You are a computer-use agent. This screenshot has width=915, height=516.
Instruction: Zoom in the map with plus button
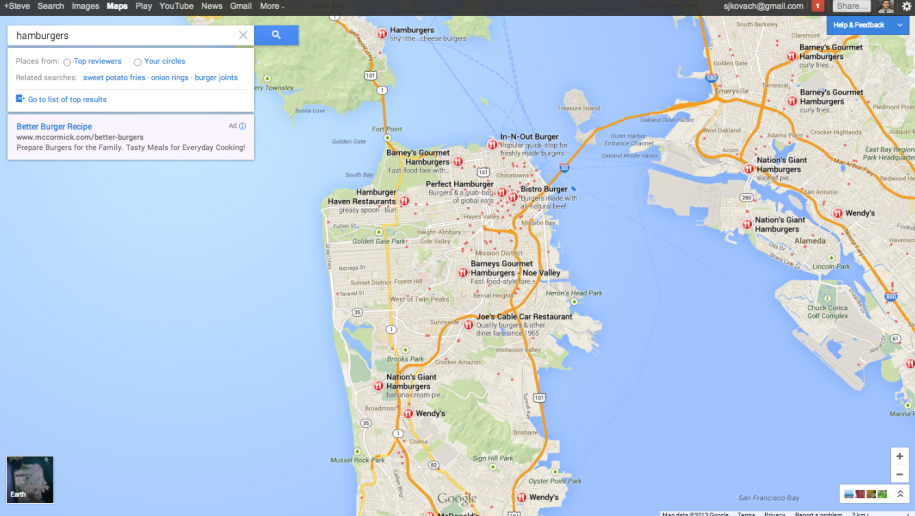coord(899,456)
